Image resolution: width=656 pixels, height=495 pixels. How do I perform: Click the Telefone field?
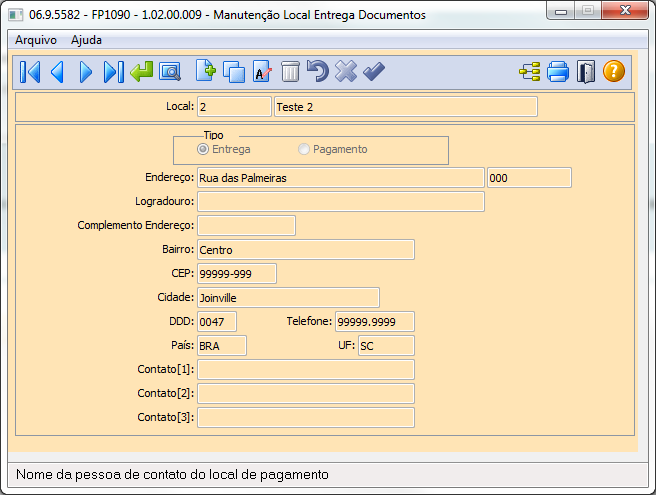pos(375,321)
